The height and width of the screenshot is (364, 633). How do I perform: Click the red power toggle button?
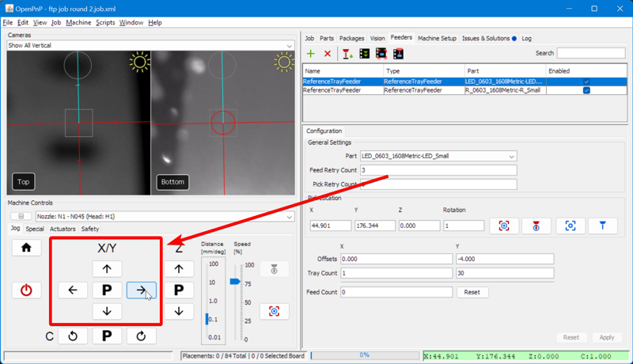(26, 290)
